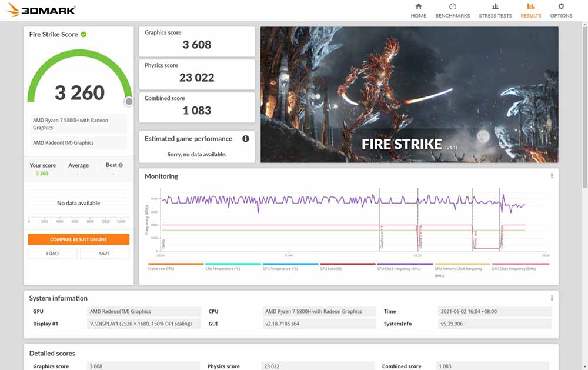
Task: Toggle the Frame rate (FPS) legend item
Action: coord(175,266)
